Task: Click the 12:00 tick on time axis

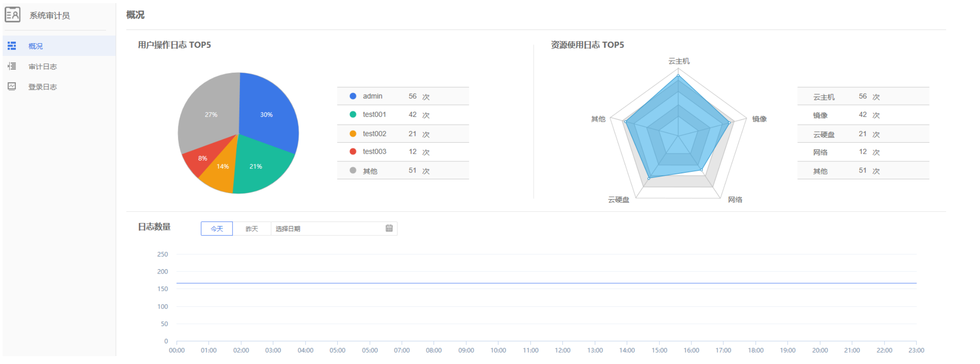Action: pos(563,350)
